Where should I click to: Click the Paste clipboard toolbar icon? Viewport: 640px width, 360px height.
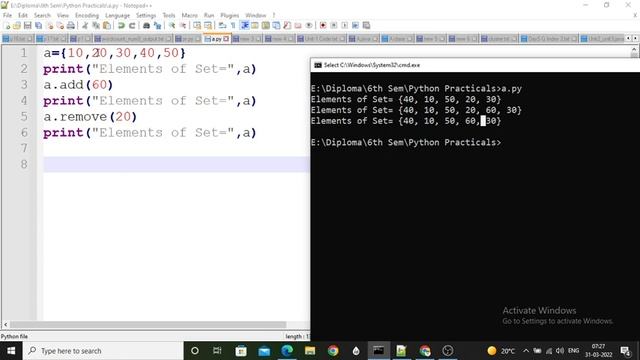click(107, 25)
